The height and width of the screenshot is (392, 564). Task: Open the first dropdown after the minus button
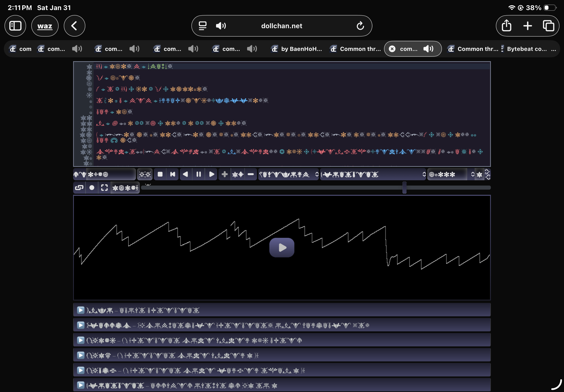[288, 174]
